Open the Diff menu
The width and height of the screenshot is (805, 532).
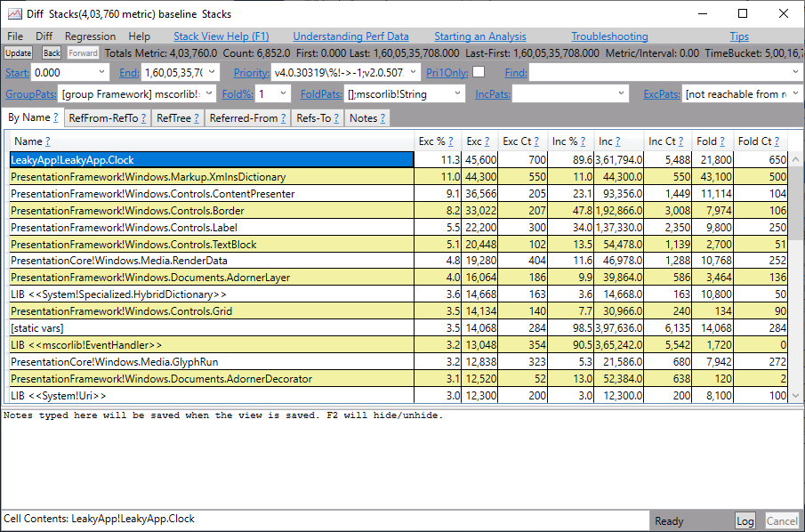pyautogui.click(x=44, y=36)
